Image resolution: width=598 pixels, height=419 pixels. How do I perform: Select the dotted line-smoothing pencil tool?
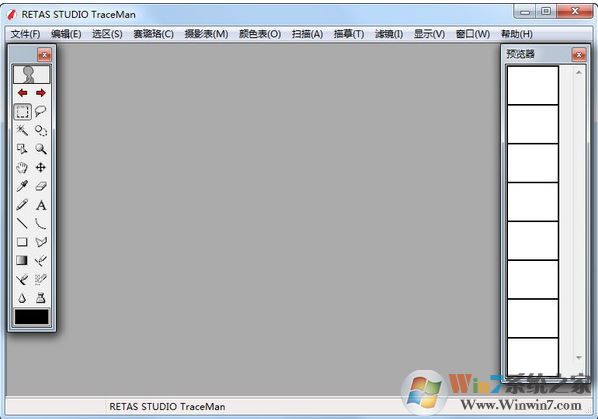click(x=41, y=279)
